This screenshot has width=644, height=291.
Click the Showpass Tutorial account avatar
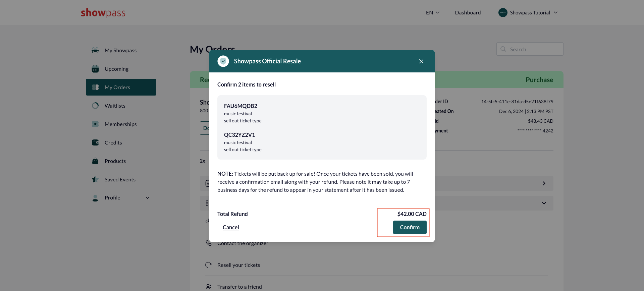point(503,13)
